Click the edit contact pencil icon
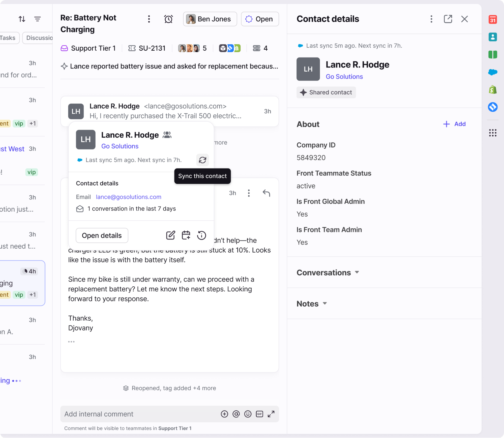This screenshot has height=438, width=504. [170, 235]
